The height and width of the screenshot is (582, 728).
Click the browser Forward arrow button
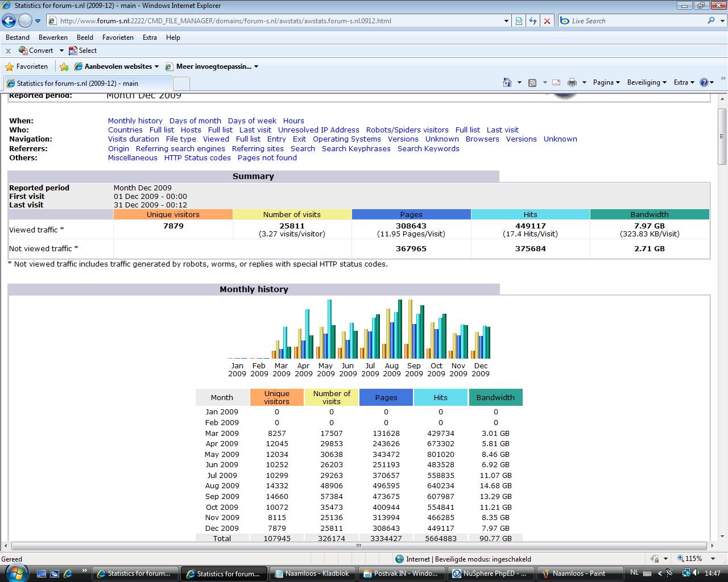[x=25, y=21]
